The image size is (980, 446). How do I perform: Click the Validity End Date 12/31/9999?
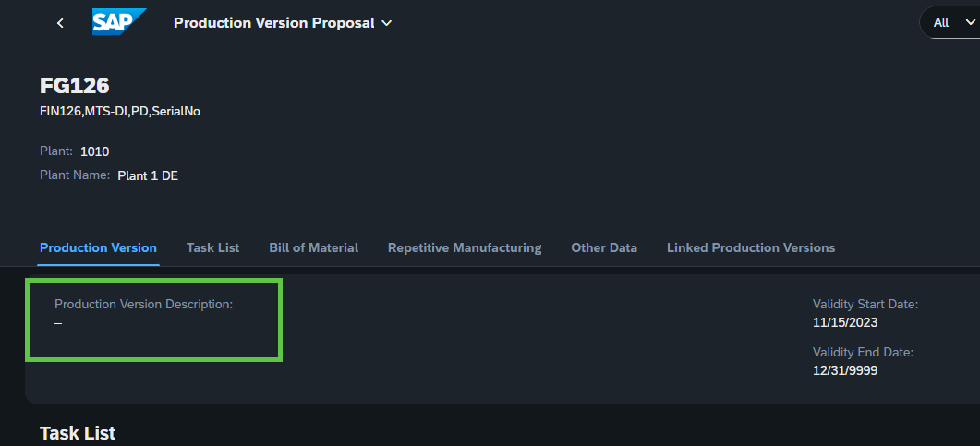point(845,371)
